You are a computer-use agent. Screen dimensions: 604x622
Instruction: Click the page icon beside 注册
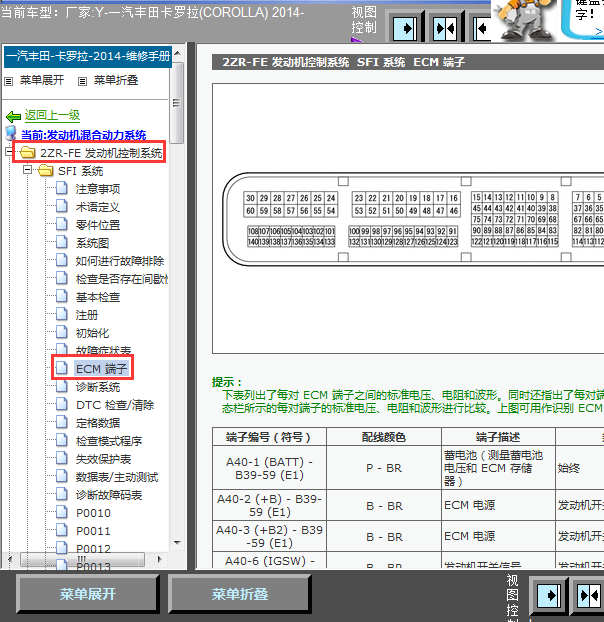pos(61,314)
